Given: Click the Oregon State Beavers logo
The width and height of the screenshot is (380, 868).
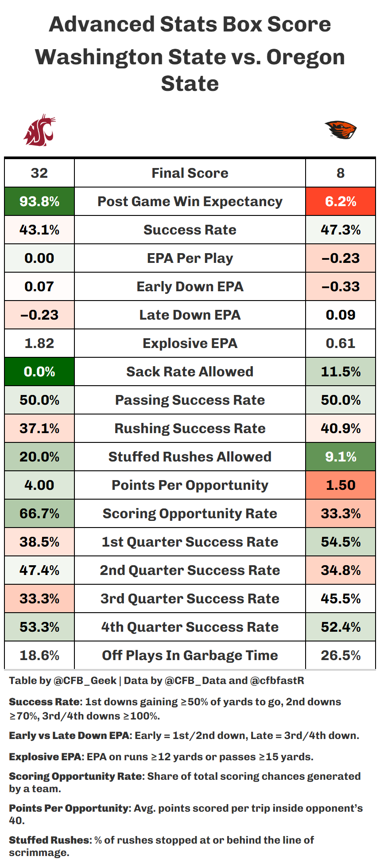Looking at the screenshot, I should pyautogui.click(x=340, y=130).
